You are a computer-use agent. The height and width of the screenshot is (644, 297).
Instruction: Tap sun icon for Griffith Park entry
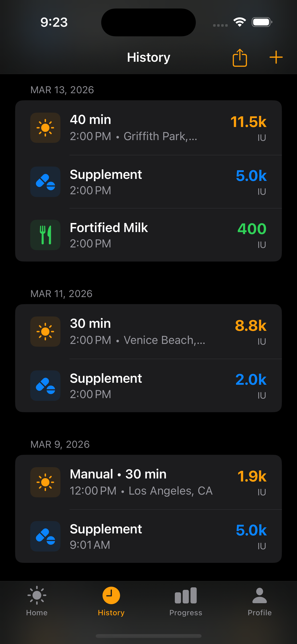(x=45, y=128)
